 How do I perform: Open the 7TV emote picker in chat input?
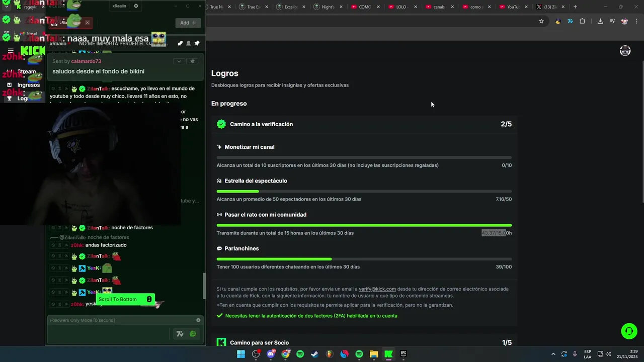coord(180,334)
